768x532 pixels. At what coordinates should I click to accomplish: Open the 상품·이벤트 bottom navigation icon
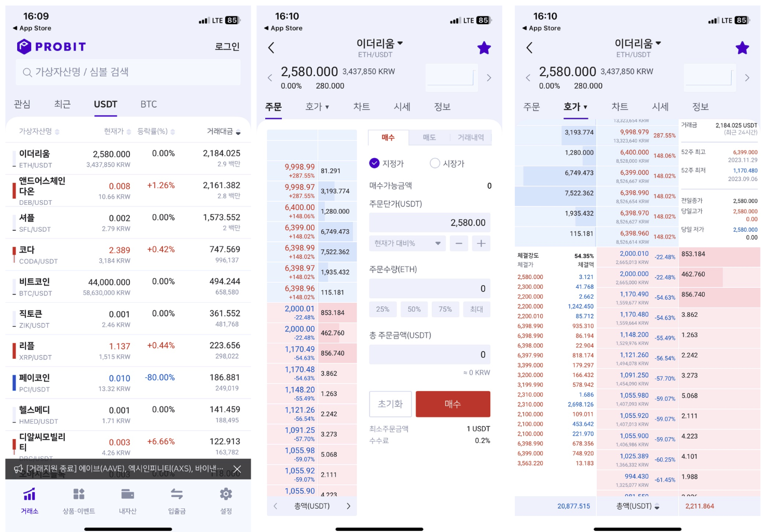coord(78,494)
